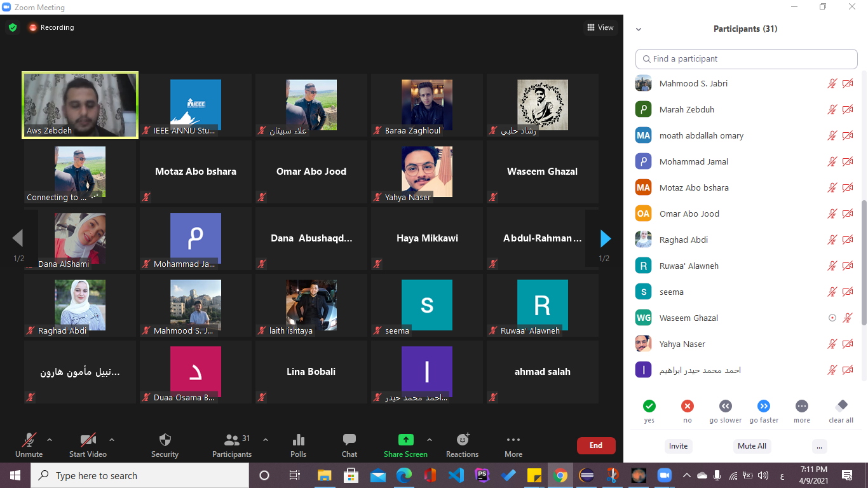Click Type here to search taskbar box
The image size is (868, 488).
click(x=140, y=475)
